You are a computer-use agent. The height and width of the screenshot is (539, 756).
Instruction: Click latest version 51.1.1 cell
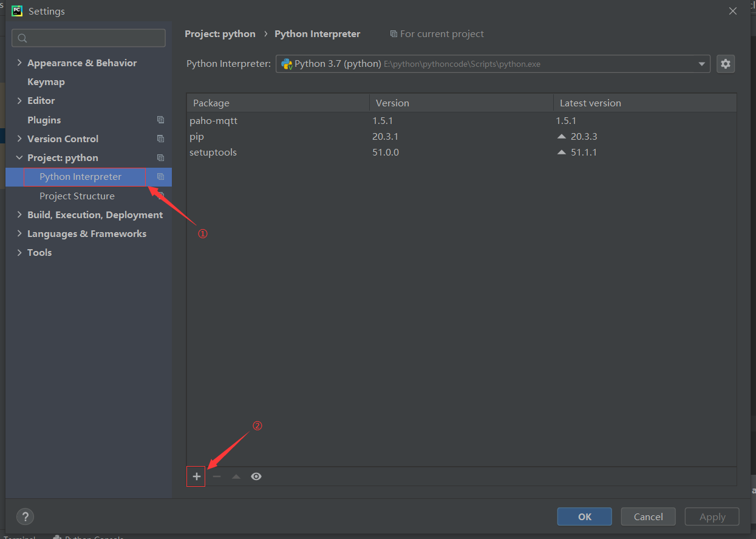[x=584, y=152]
